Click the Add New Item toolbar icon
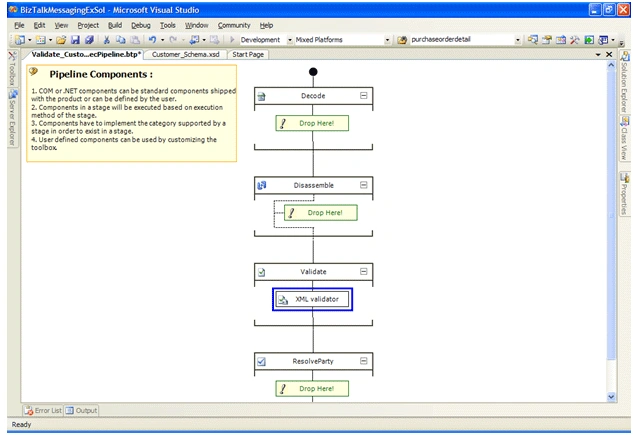The width and height of the screenshot is (633, 435). (41, 40)
